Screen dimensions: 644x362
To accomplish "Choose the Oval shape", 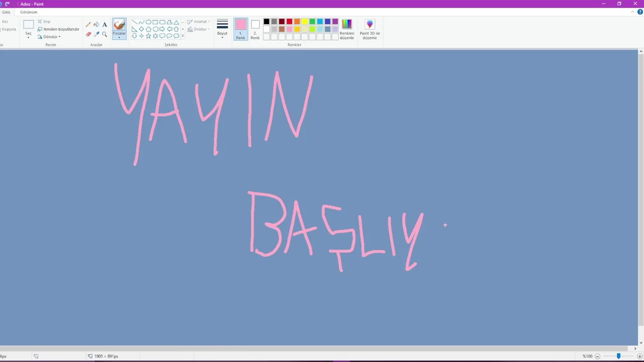I will (x=148, y=22).
